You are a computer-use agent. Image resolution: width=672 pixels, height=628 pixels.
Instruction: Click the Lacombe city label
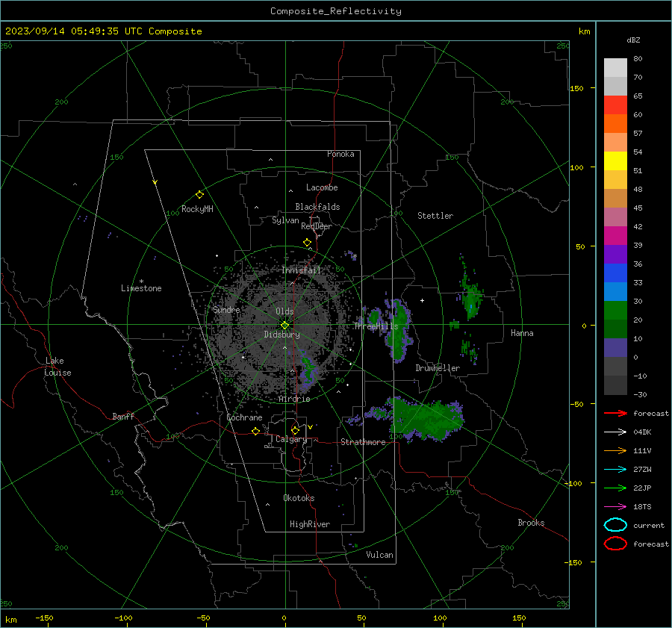click(x=322, y=187)
